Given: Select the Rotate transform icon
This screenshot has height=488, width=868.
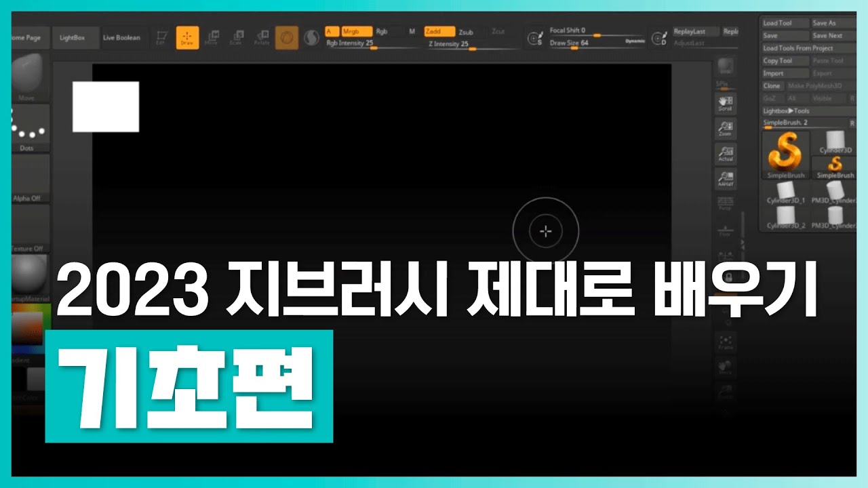Looking at the screenshot, I should 261,37.
